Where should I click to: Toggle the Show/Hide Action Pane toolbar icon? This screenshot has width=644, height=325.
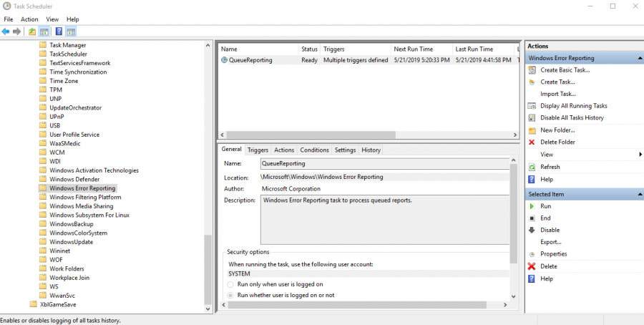pyautogui.click(x=71, y=31)
